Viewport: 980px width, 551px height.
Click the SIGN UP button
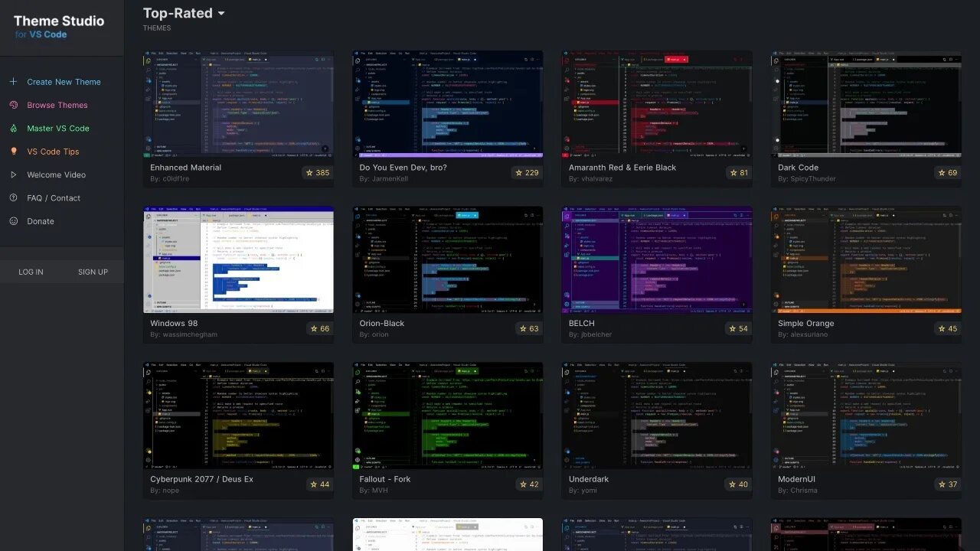93,272
